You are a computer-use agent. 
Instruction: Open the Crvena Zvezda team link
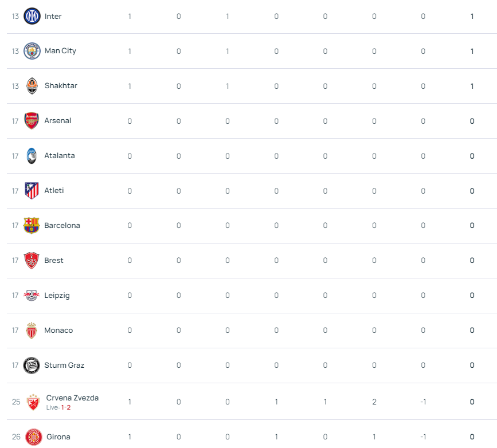click(x=72, y=398)
